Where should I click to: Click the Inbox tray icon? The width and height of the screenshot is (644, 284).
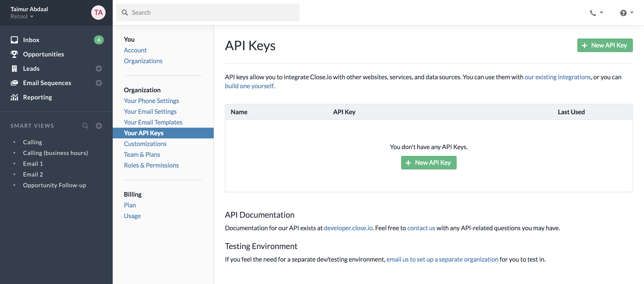point(14,40)
